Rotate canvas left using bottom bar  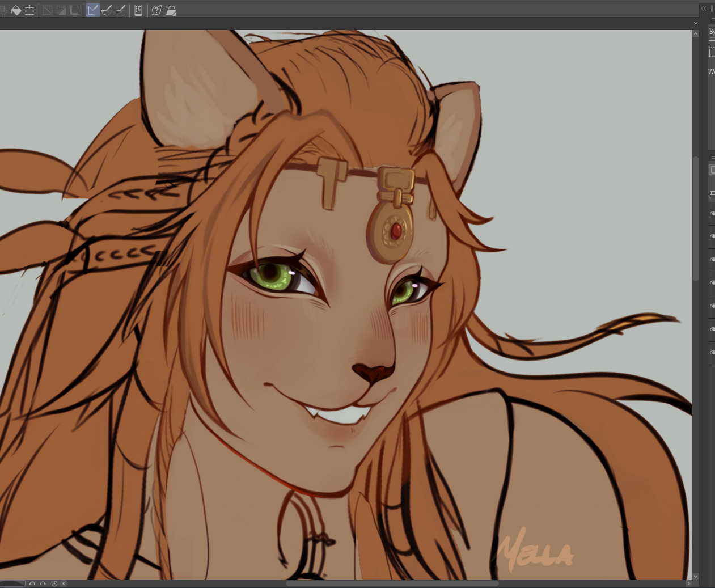pos(32,583)
